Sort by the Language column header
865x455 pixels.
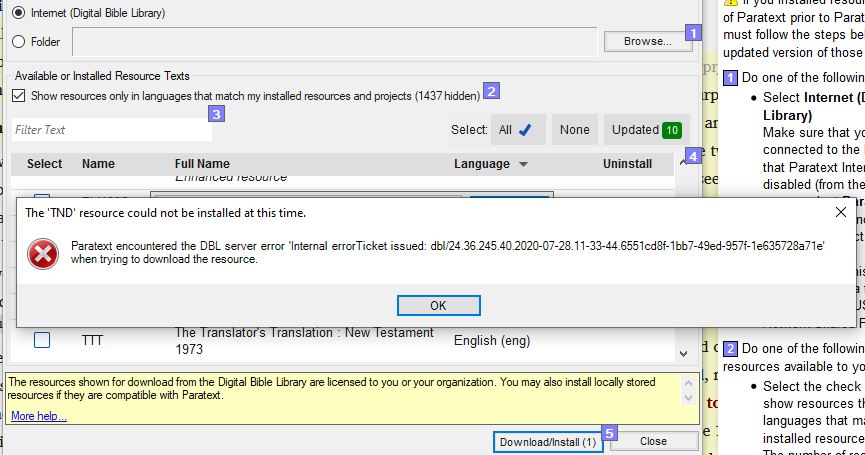[490, 164]
